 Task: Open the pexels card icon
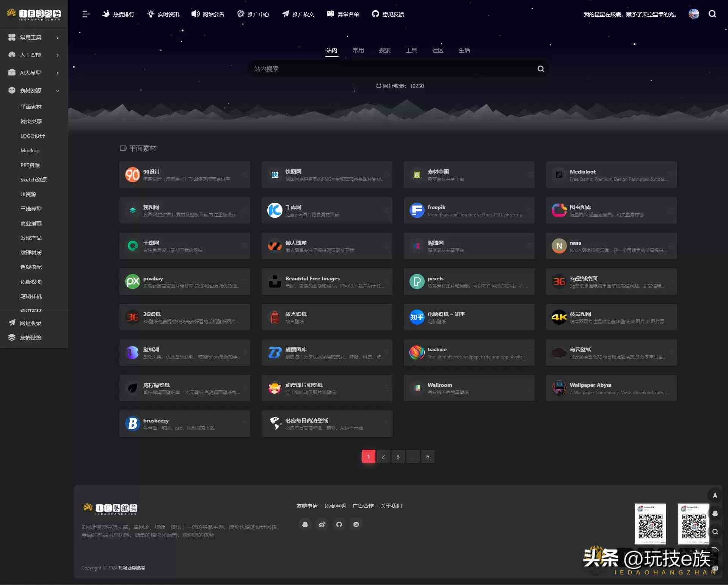tap(417, 282)
